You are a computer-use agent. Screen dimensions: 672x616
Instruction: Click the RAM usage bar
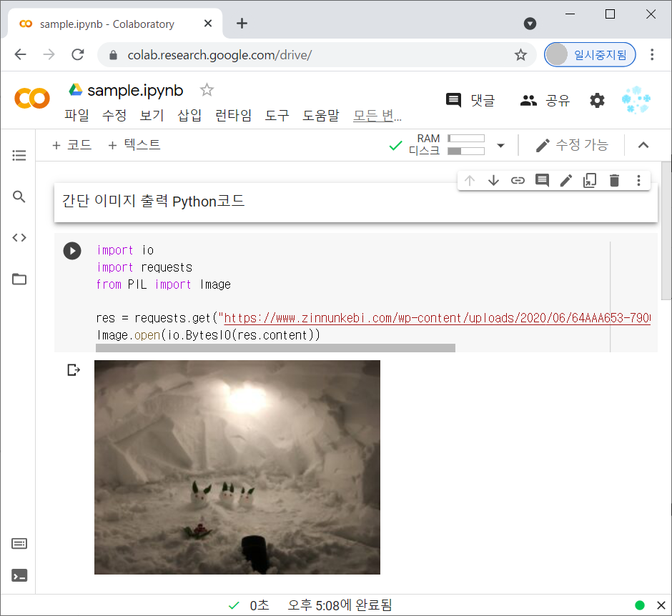[x=466, y=139]
